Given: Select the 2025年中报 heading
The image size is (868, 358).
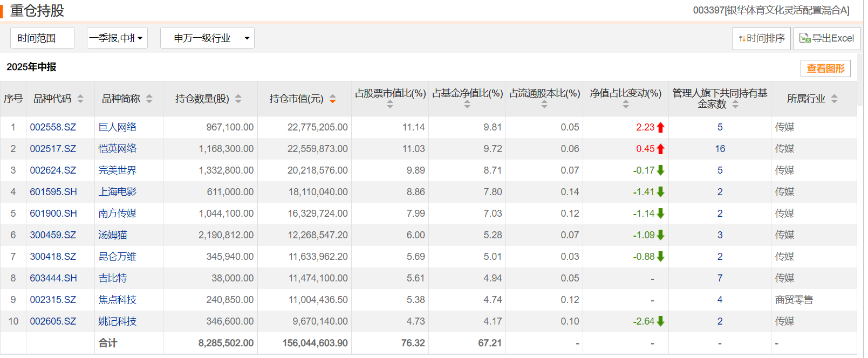Looking at the screenshot, I should click(31, 67).
